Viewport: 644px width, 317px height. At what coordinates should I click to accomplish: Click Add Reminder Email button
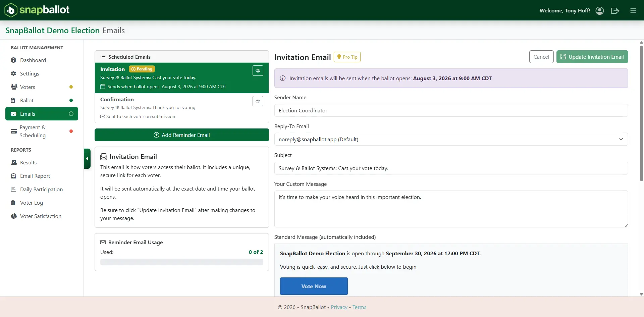point(182,135)
